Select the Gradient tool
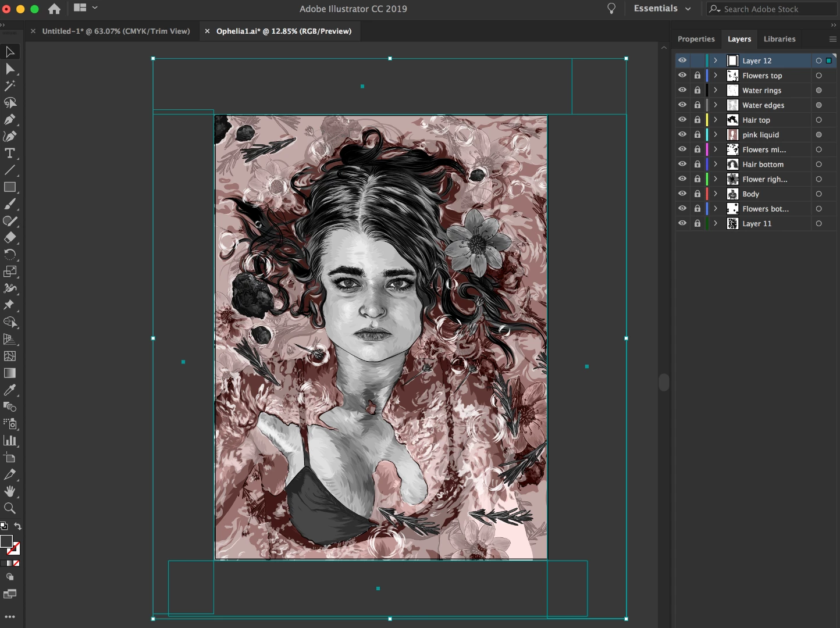Image resolution: width=840 pixels, height=628 pixels. pyautogui.click(x=10, y=373)
